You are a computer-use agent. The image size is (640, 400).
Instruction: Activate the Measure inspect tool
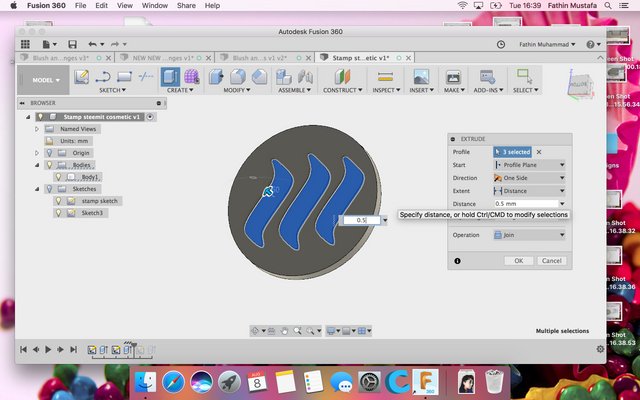(x=385, y=77)
